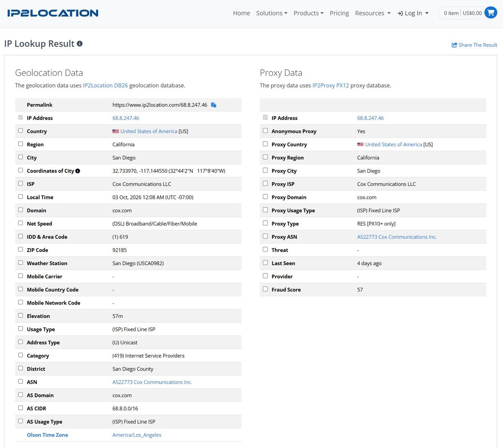503x448 pixels.
Task: Open the shopping cart icon
Action: [x=490, y=13]
